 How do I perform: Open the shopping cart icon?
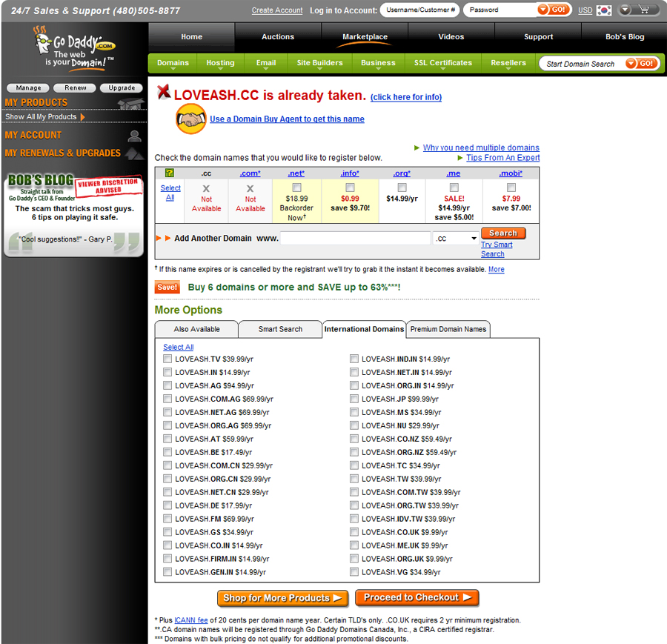tap(645, 10)
